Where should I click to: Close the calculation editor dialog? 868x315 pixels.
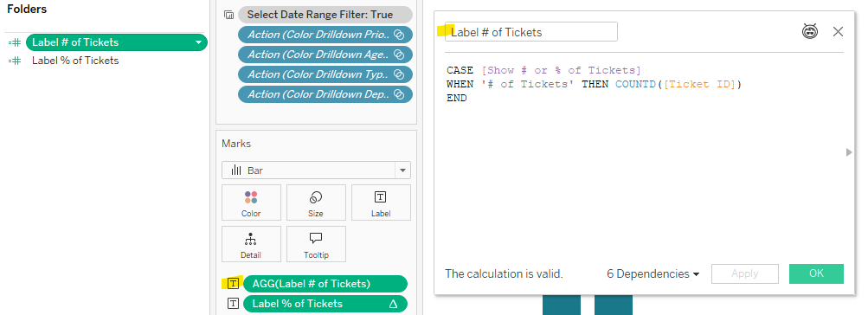pyautogui.click(x=838, y=31)
